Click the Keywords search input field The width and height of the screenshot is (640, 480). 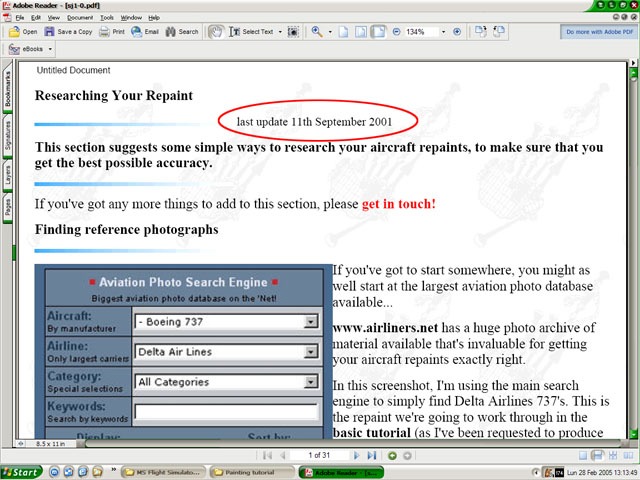click(225, 411)
